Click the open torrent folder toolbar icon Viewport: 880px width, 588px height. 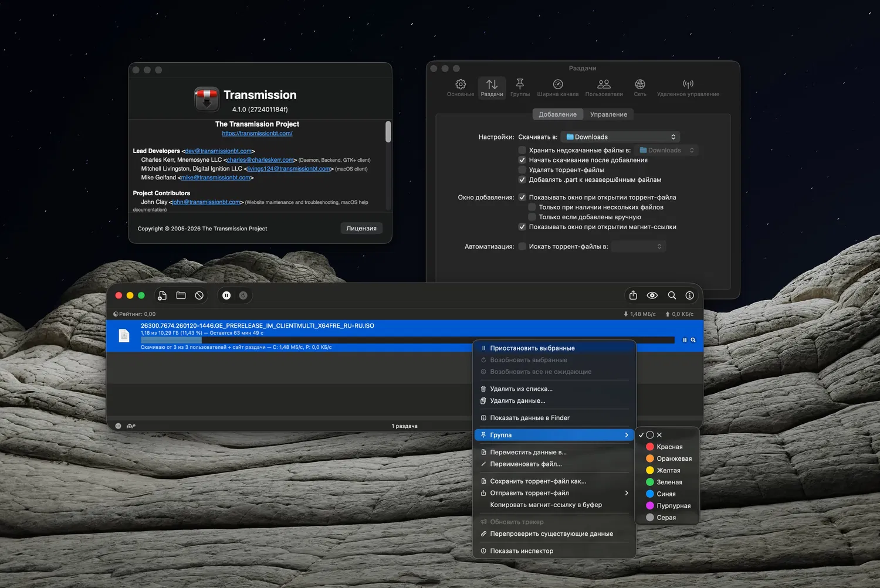pos(181,295)
